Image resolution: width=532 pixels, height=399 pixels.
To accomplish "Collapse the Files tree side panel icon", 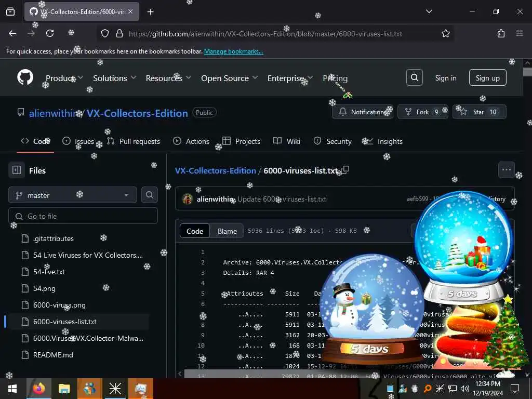I will tap(17, 170).
